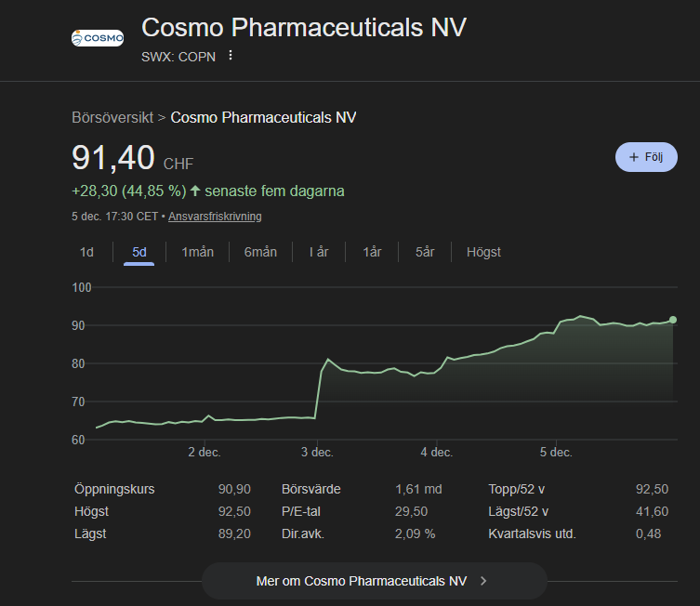Open the three-dot menu beside SWX: COPN
The image size is (700, 606).
click(231, 56)
